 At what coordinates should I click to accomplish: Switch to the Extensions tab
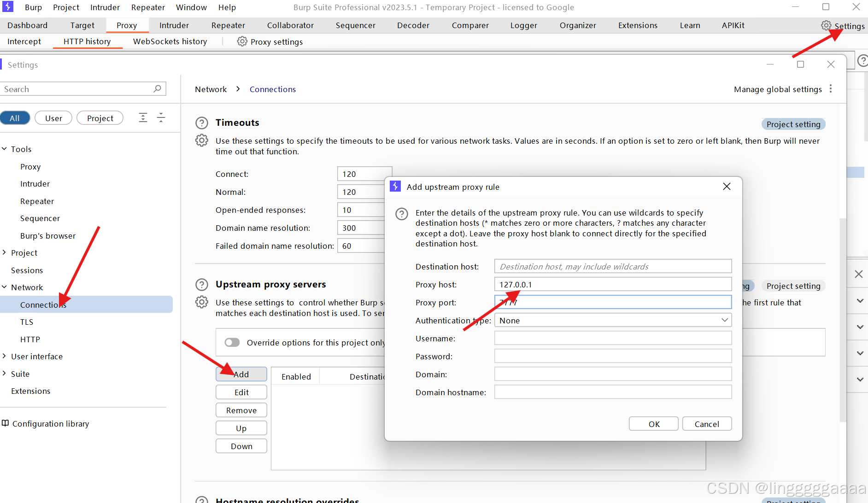[638, 25]
